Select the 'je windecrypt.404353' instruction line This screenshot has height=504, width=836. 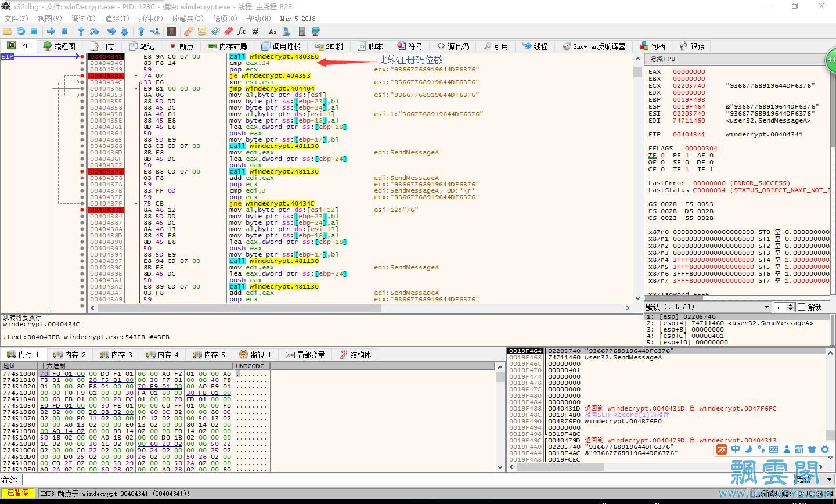[269, 76]
